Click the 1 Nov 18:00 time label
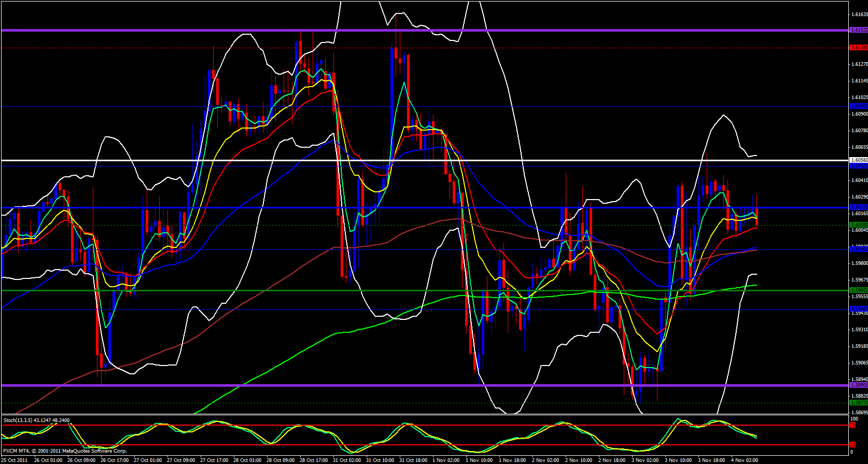868x464 pixels. click(x=512, y=460)
